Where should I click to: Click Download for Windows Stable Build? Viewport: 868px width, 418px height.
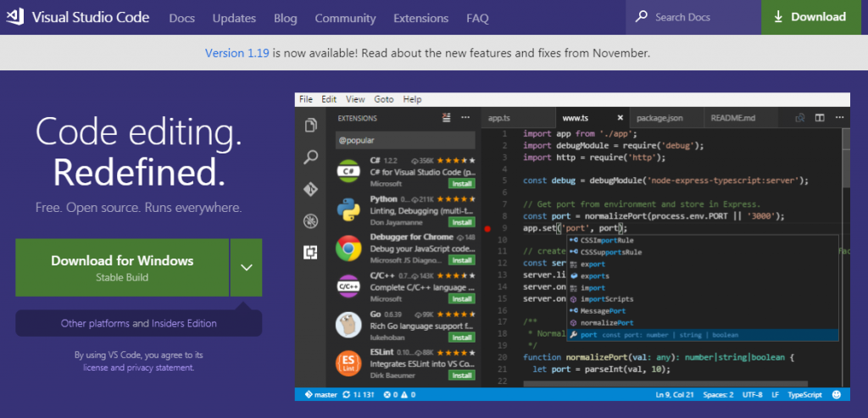pyautogui.click(x=122, y=267)
